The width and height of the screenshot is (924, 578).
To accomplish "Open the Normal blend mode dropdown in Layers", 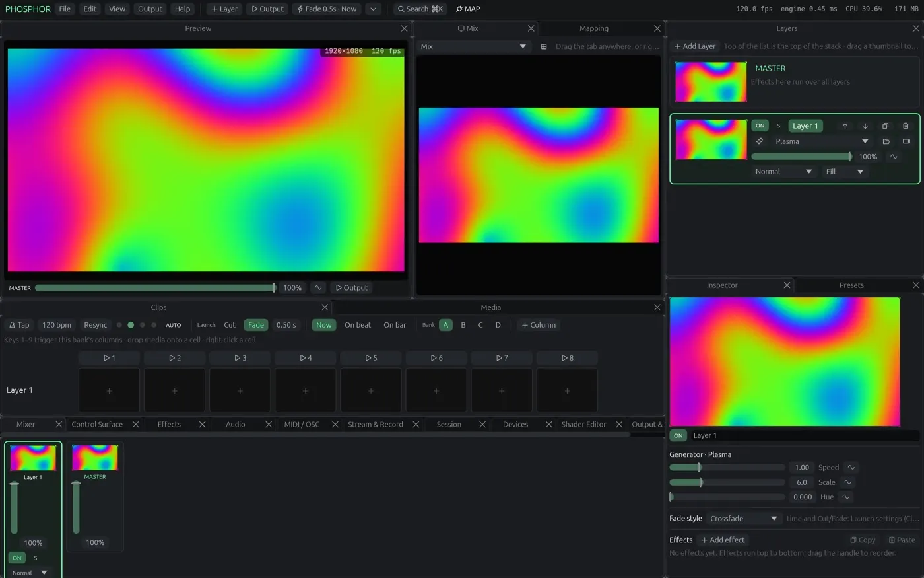I will tap(783, 172).
